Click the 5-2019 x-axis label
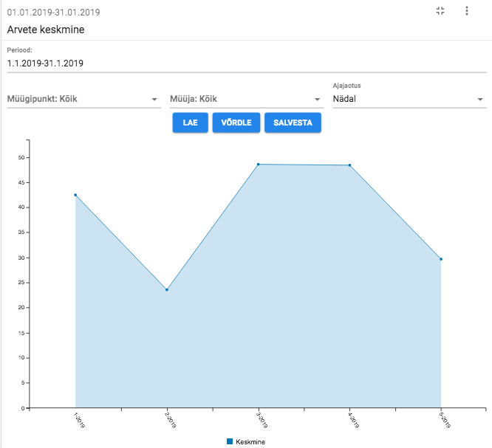This screenshot has width=492, height=448. pos(444,421)
